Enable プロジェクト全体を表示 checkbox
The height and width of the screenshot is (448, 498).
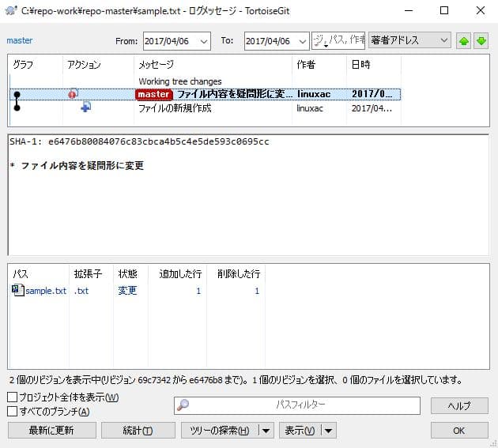coord(13,397)
